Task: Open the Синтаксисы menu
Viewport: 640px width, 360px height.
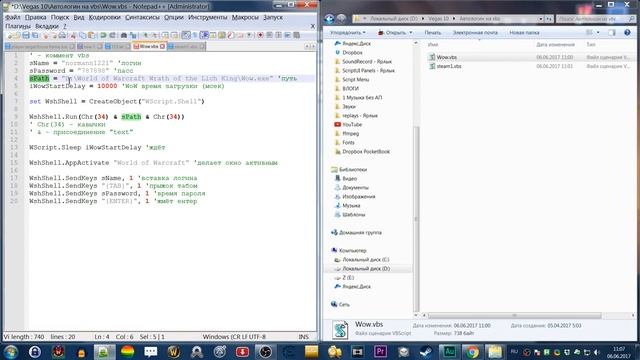Action: tap(142, 17)
